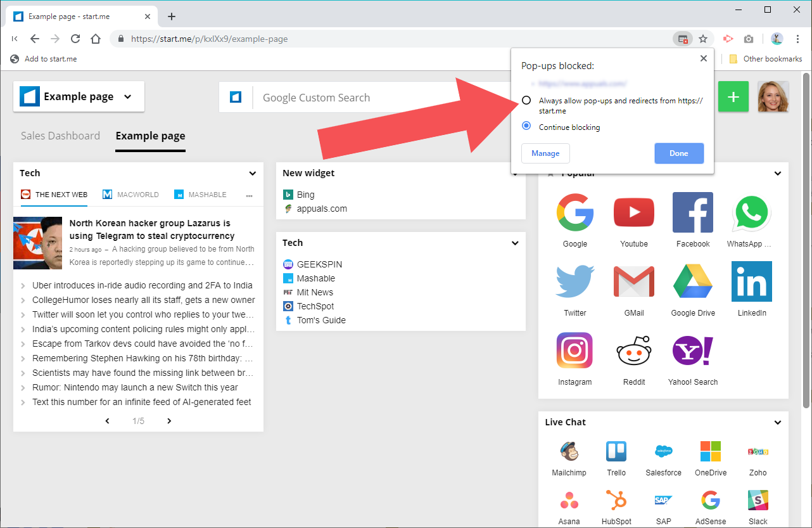Viewport: 812px width, 528px height.
Task: Launch Zoho from Live Chat widget
Action: click(x=758, y=451)
